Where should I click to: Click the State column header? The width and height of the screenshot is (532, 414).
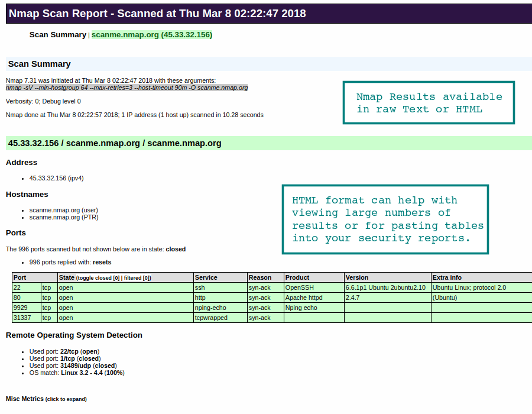(x=66, y=277)
